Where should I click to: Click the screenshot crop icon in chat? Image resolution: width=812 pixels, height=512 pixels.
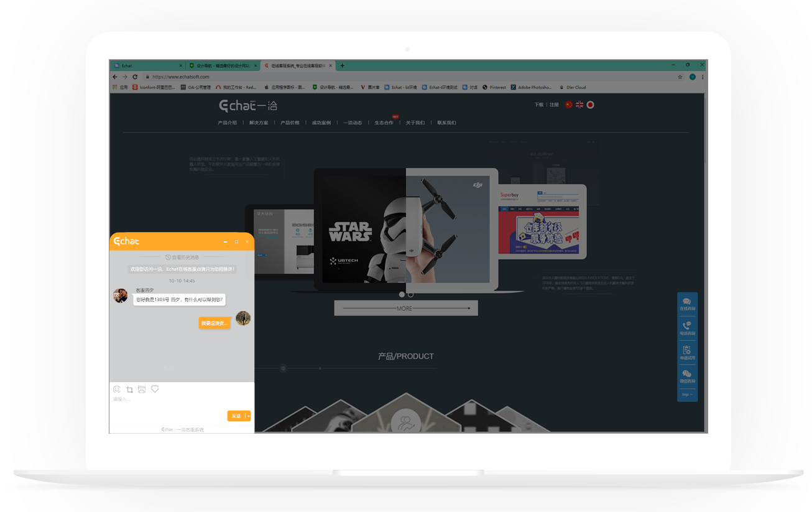(x=129, y=389)
